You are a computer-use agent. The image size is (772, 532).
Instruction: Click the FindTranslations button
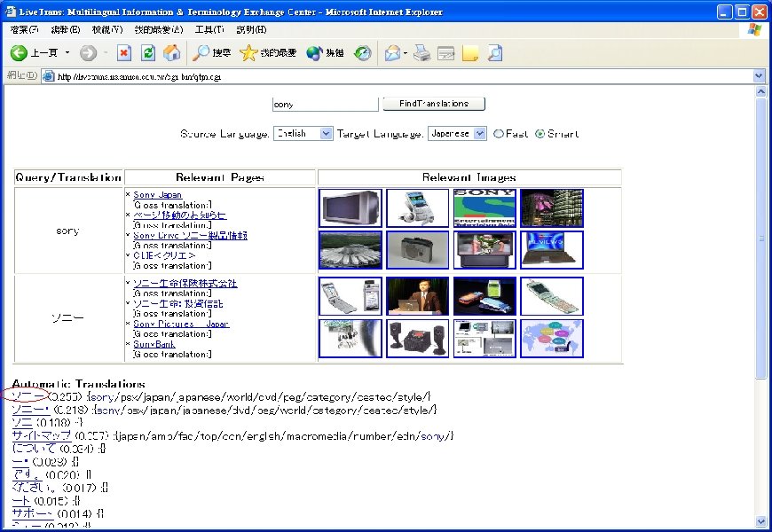click(x=434, y=104)
